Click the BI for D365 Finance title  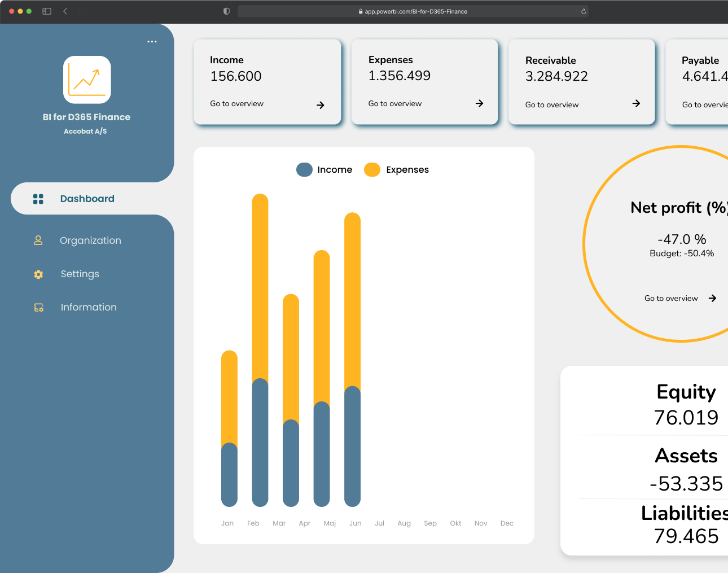tap(86, 117)
